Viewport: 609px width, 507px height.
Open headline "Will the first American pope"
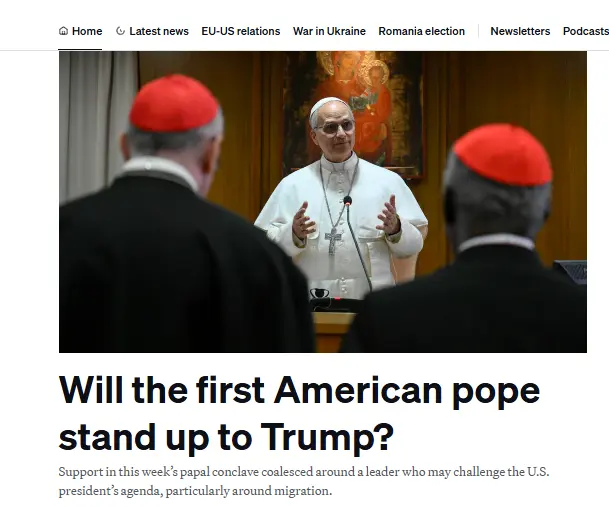[x=299, y=390]
